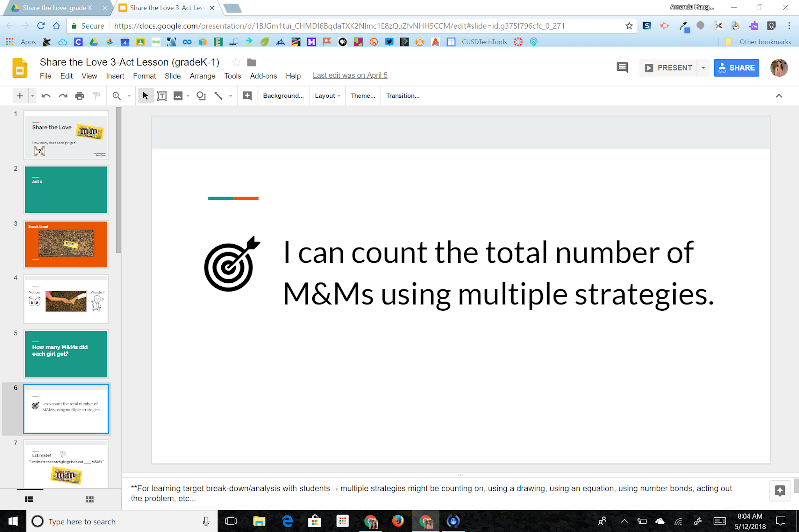The width and height of the screenshot is (799, 532).
Task: Open the View menu
Action: [89, 76]
